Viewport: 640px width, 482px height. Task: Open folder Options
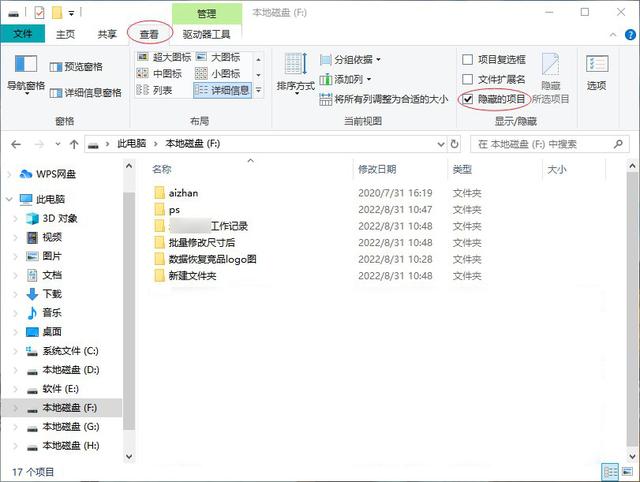tap(596, 73)
